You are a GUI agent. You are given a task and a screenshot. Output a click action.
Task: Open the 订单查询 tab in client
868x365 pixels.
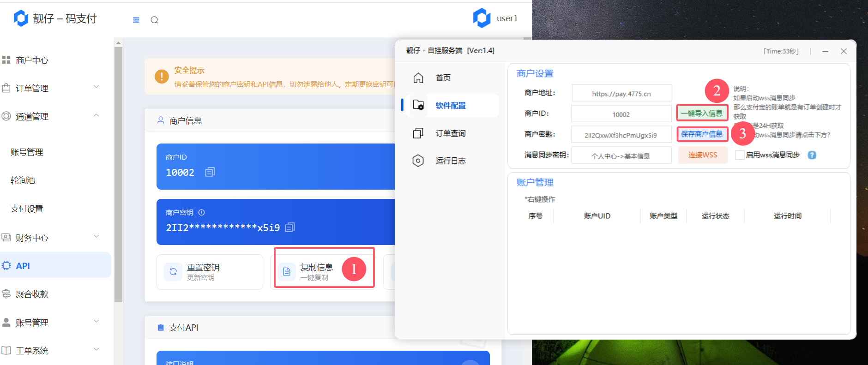coord(450,133)
